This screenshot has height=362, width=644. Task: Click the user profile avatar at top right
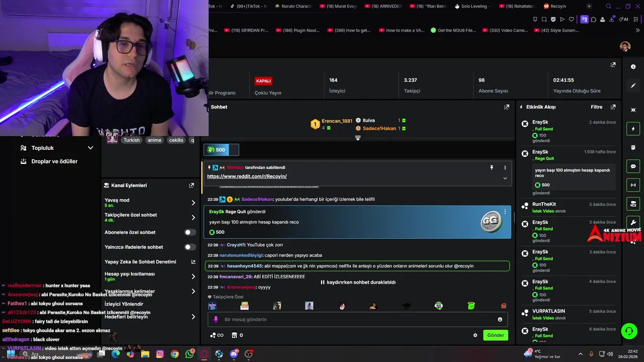(x=625, y=47)
